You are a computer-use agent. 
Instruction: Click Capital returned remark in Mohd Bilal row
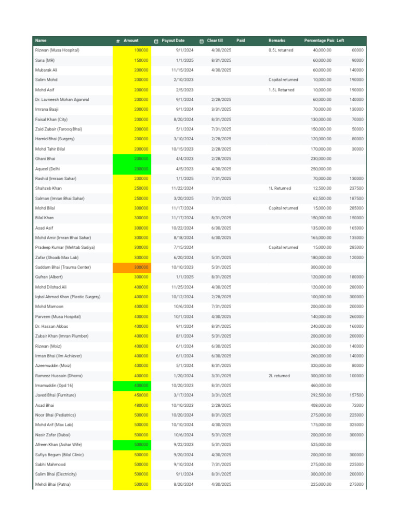[283, 208]
